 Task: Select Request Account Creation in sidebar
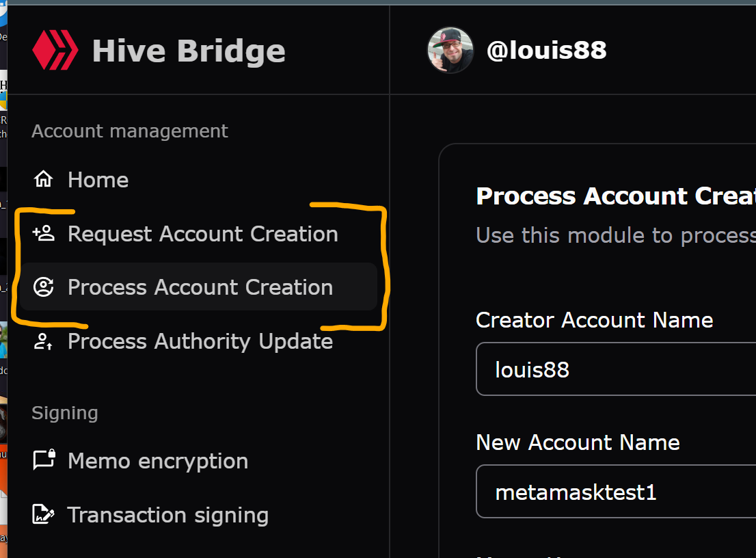tap(199, 234)
